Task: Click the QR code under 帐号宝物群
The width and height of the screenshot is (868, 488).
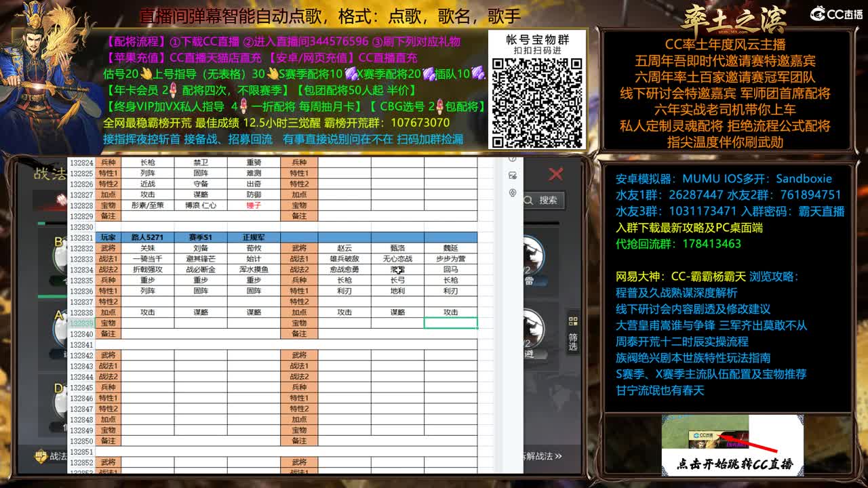Action: point(537,102)
